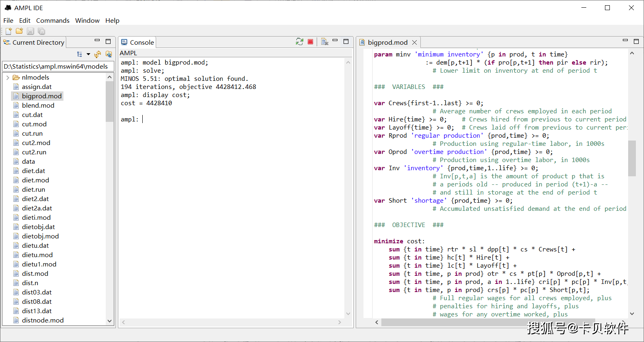Go up to the parent folder

109,54
